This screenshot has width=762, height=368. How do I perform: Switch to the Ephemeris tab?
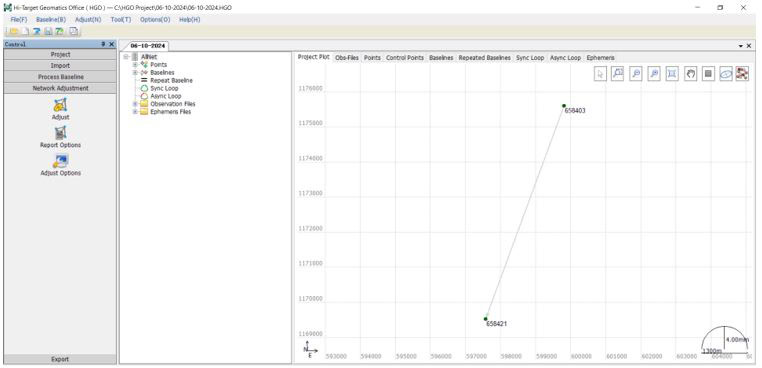(600, 57)
